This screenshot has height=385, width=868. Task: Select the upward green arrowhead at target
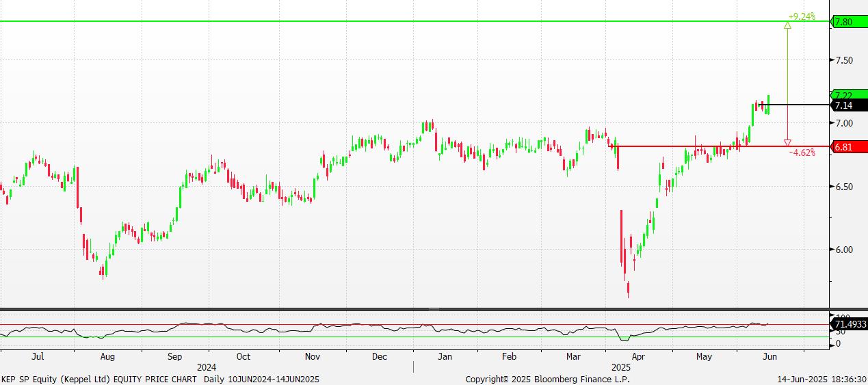(x=787, y=25)
